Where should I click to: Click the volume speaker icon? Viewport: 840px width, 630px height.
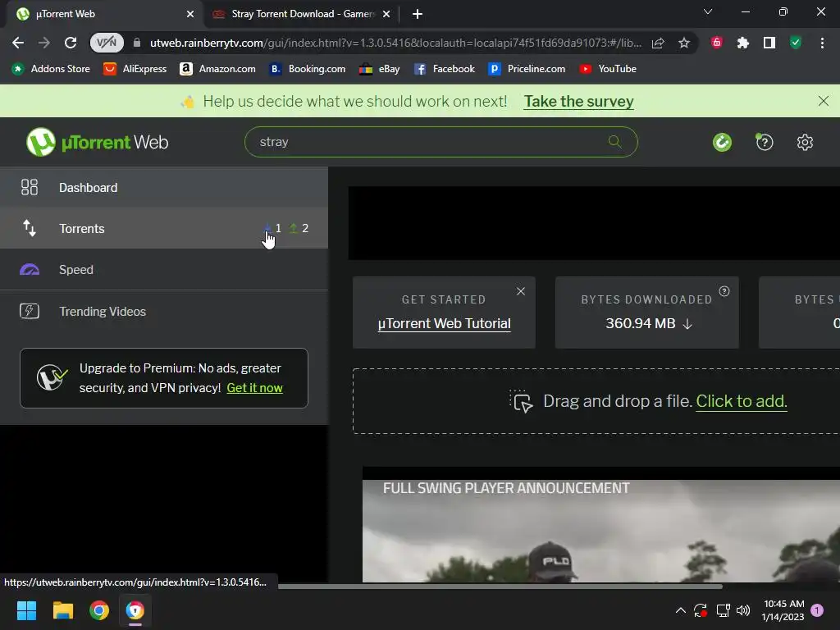click(x=743, y=610)
